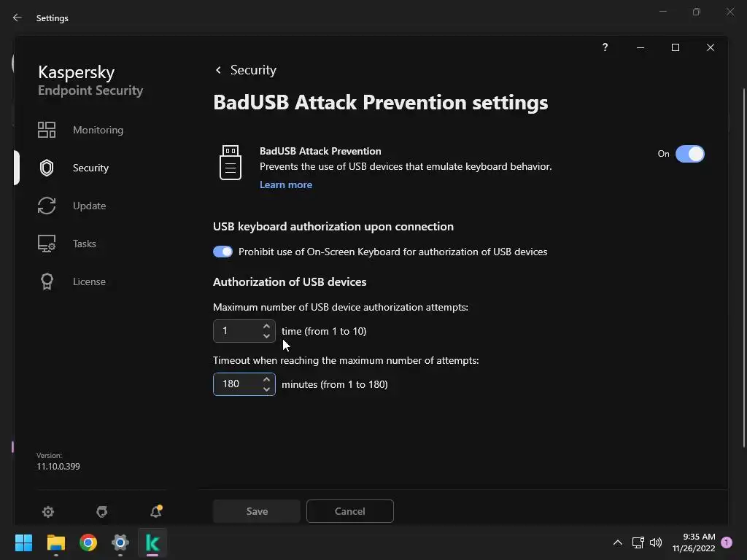Decrease authorization attempts with down arrow
Image resolution: width=747 pixels, height=560 pixels.
tap(266, 336)
